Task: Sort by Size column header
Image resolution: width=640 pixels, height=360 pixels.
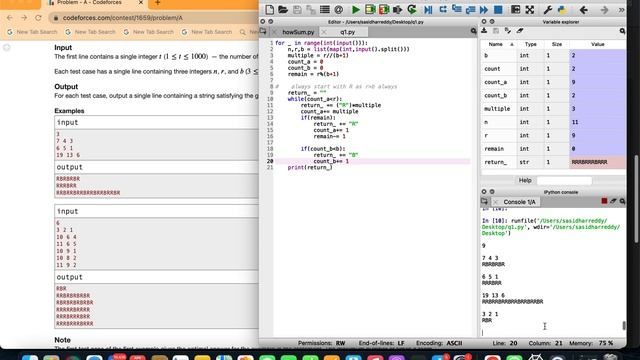Action: pyautogui.click(x=557, y=44)
